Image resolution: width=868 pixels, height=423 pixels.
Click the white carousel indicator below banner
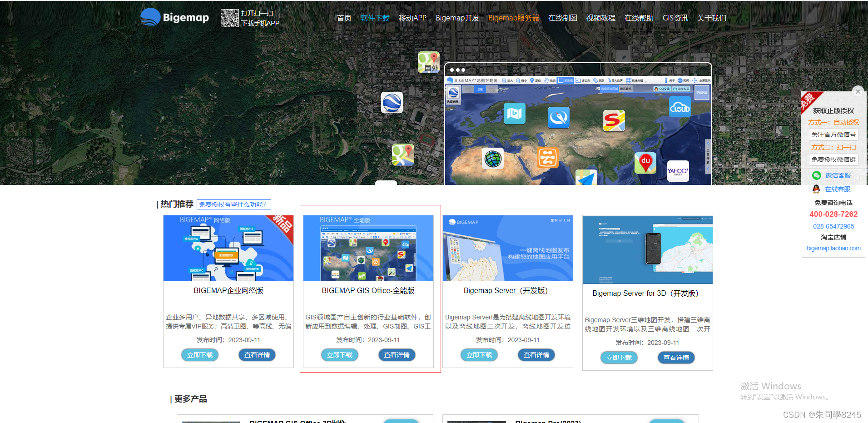386,183
